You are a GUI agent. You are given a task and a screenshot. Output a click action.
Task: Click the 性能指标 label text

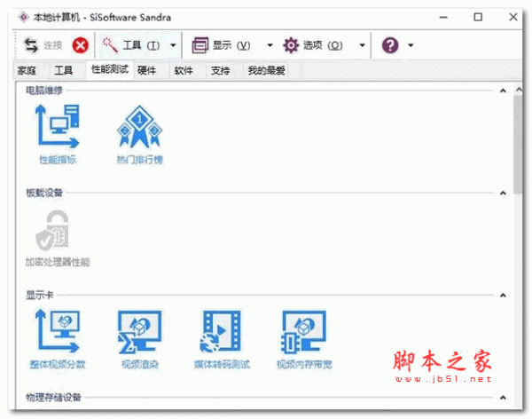tap(58, 160)
